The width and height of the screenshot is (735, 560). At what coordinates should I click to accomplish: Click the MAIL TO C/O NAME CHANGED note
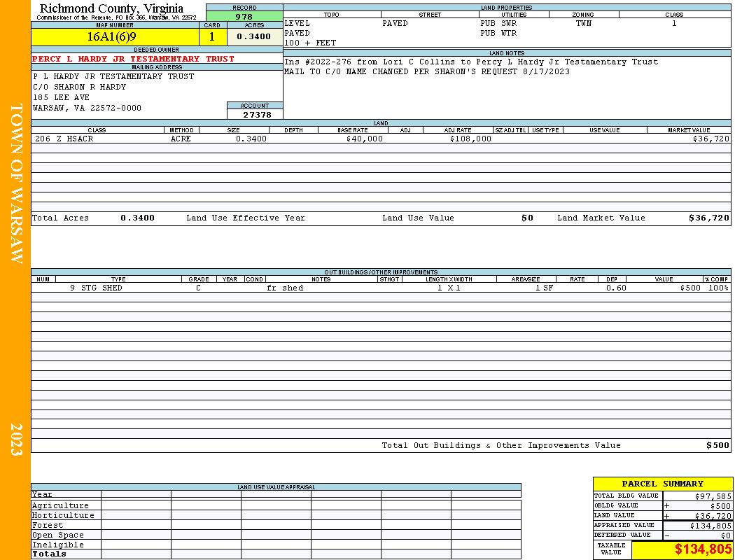[427, 71]
